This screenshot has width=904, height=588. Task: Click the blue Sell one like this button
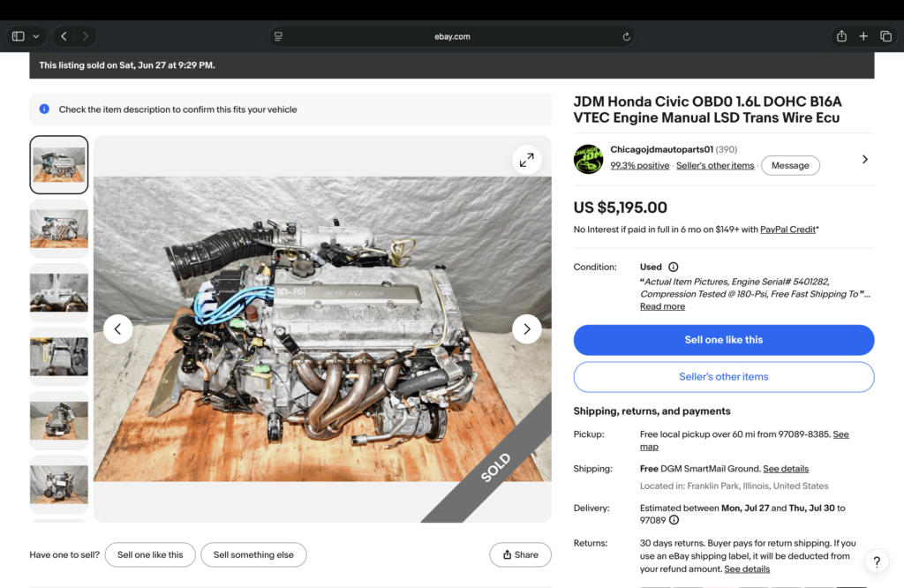(x=724, y=340)
